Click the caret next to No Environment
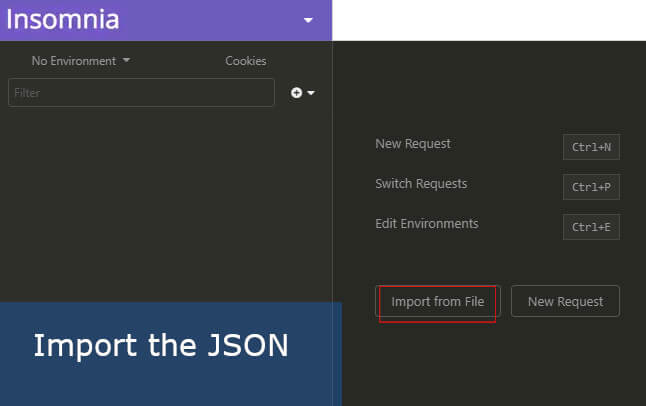The image size is (646, 406). point(126,61)
